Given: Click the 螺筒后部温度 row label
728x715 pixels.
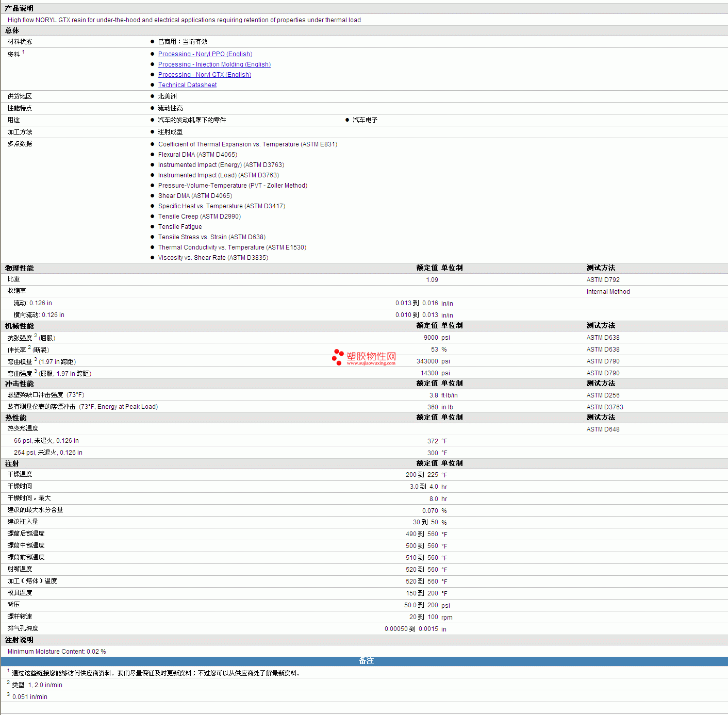Looking at the screenshot, I should click(x=26, y=534).
